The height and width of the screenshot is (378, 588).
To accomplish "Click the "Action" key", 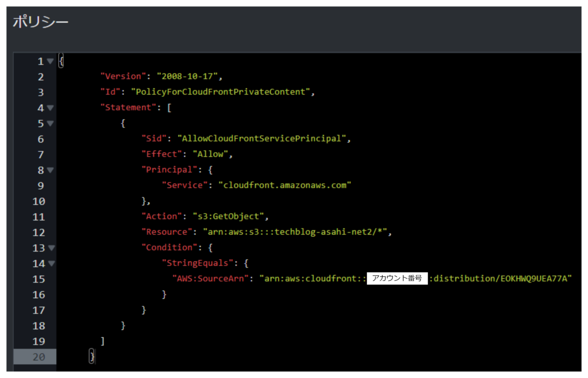I will 163,216.
